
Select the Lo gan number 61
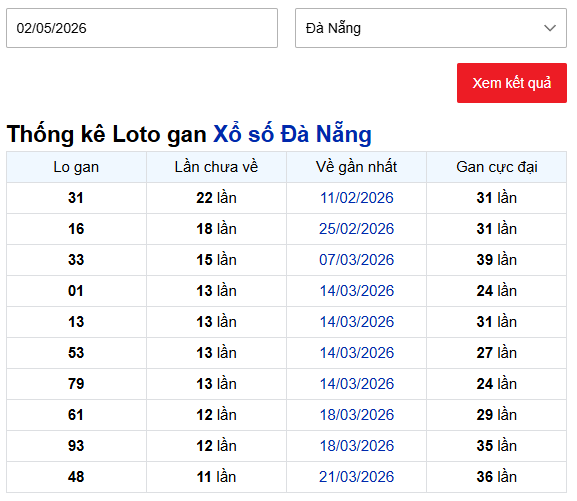click(76, 415)
